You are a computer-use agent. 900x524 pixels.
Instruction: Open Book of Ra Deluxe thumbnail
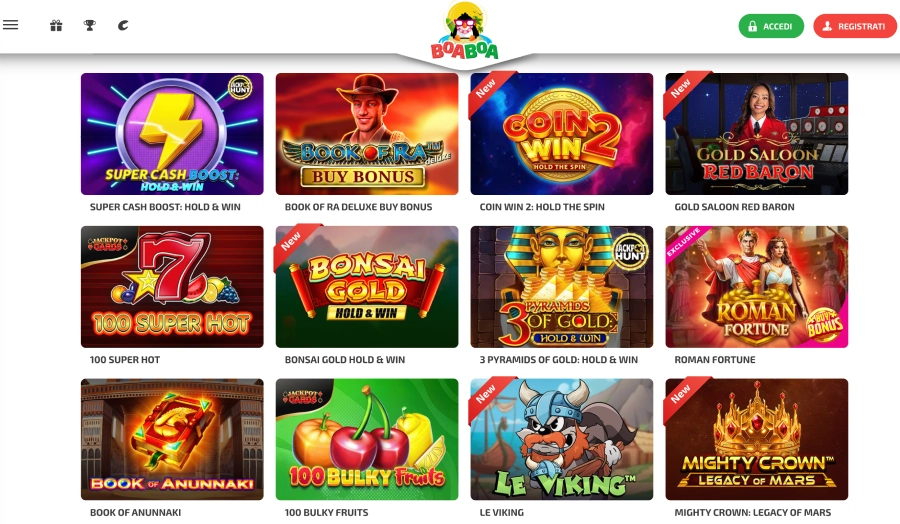(x=367, y=134)
